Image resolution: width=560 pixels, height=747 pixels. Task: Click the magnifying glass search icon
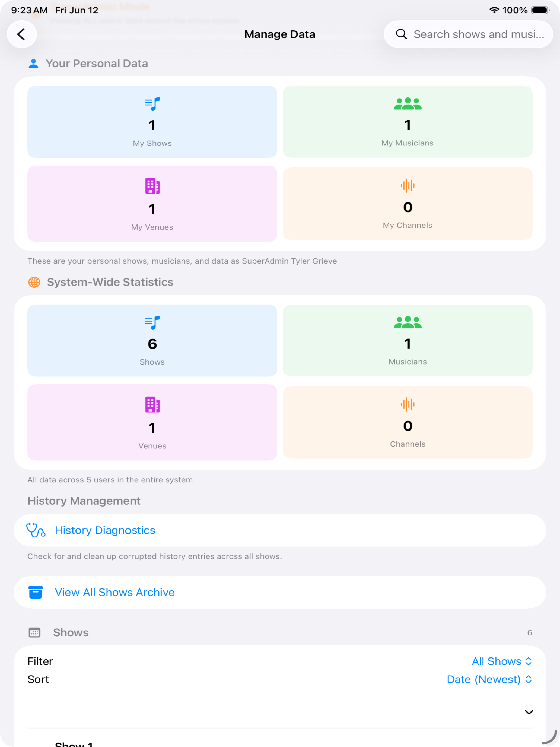(401, 34)
